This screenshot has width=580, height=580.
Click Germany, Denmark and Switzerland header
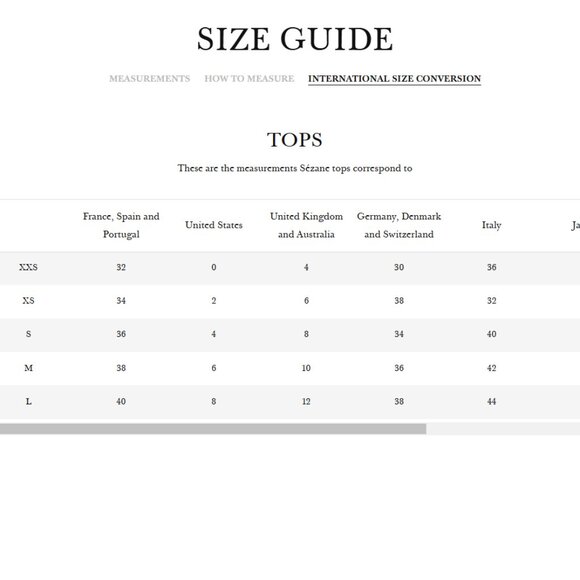coord(399,225)
